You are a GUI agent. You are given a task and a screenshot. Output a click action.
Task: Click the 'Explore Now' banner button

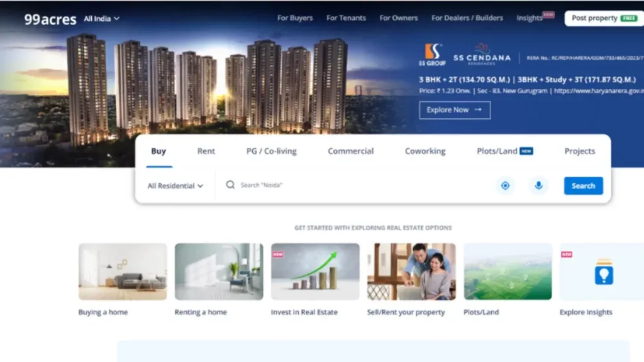click(454, 110)
